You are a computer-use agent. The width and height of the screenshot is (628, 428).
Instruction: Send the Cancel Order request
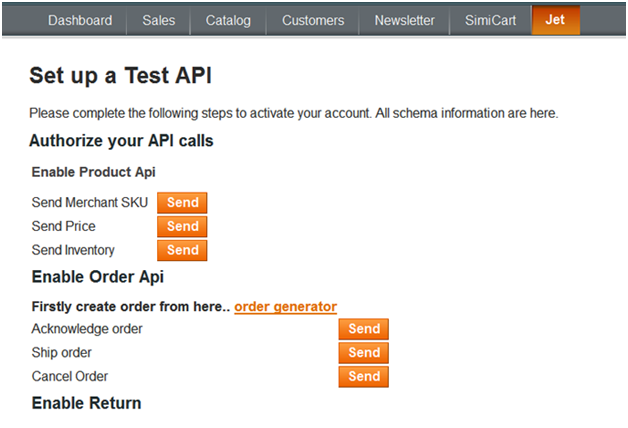(x=364, y=376)
